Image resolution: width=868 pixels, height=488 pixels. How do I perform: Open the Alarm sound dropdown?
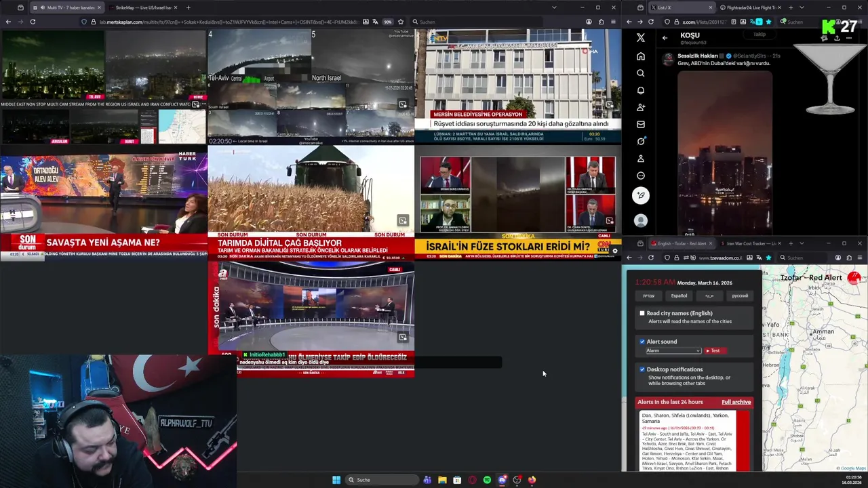click(673, 350)
